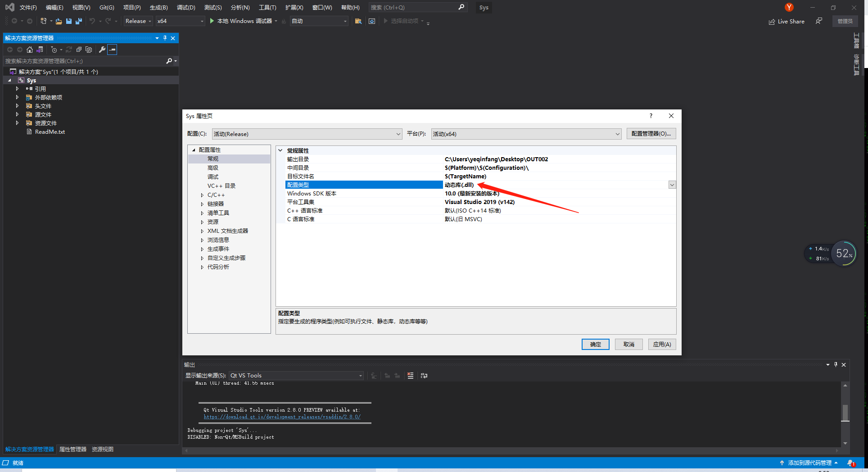868x472 pixels.
Task: Open the 工具(T) menu
Action: coord(267,7)
